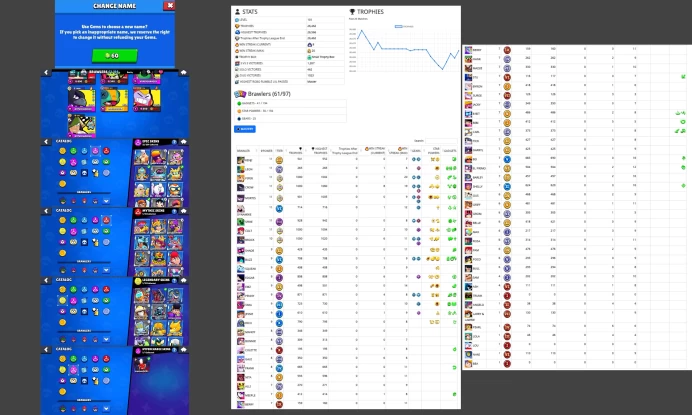
Task: Focus the Search field above brawler table
Action: click(x=441, y=141)
